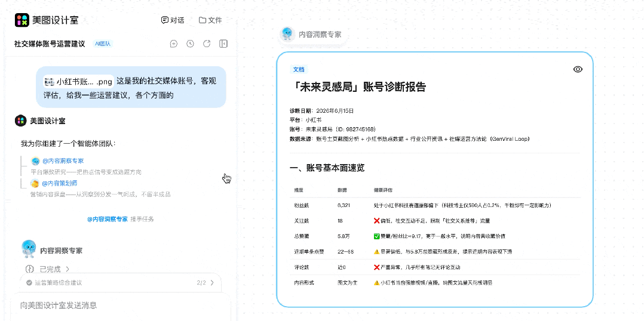Click the 粉丝数 table cell

[x=302, y=205]
